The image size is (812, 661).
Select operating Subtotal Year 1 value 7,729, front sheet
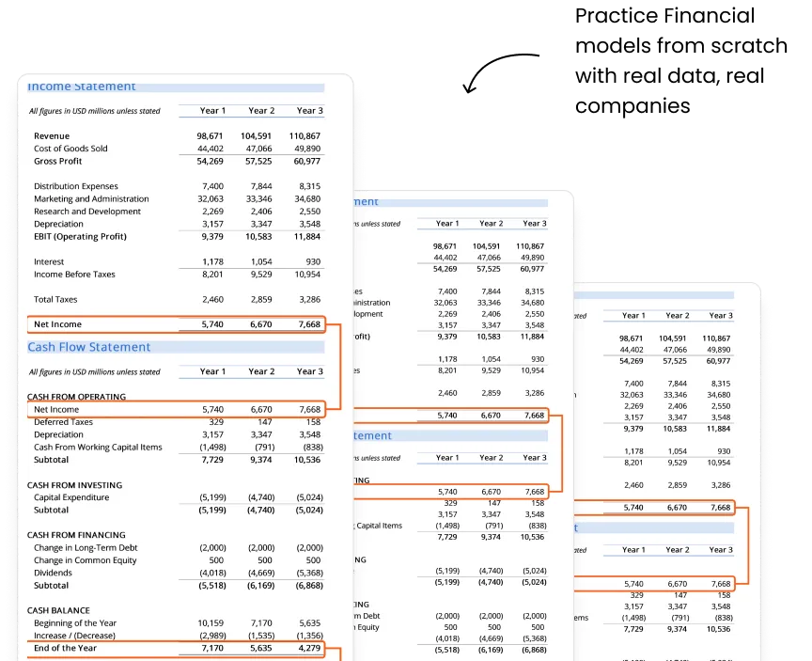(x=212, y=460)
